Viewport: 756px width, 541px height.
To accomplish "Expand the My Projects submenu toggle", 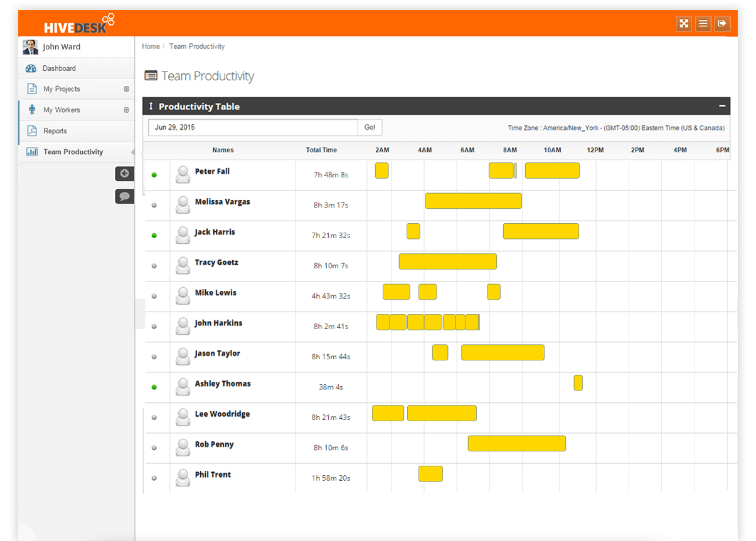I will (x=126, y=89).
